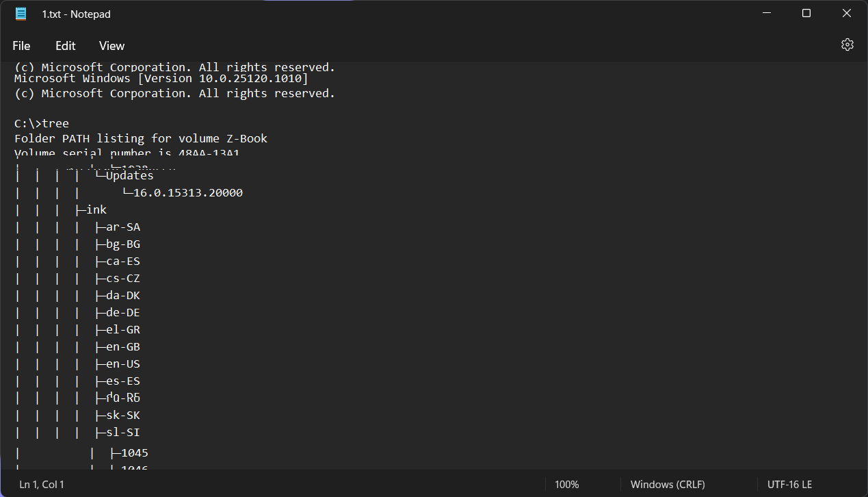Click the 'da-DK' entry

[x=123, y=296]
